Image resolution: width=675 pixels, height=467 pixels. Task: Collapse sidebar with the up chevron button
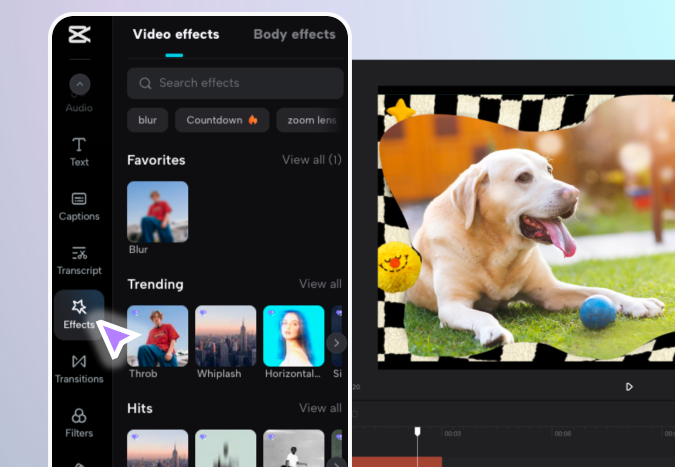click(80, 84)
